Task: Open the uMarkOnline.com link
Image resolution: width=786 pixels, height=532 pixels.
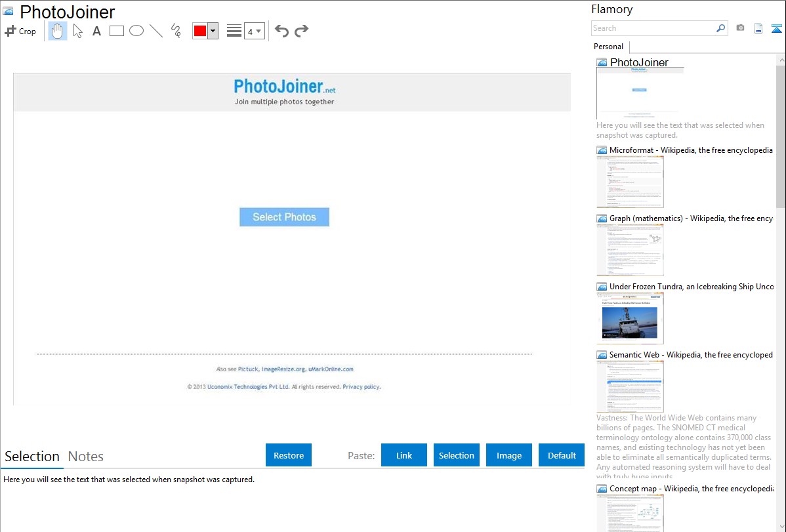Action: (x=331, y=369)
